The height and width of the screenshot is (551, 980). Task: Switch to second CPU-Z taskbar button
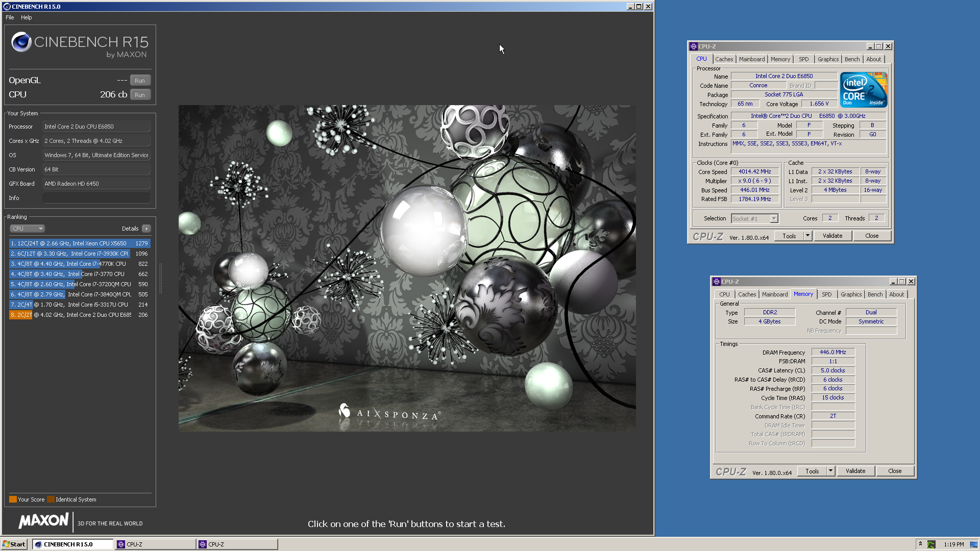pyautogui.click(x=237, y=544)
